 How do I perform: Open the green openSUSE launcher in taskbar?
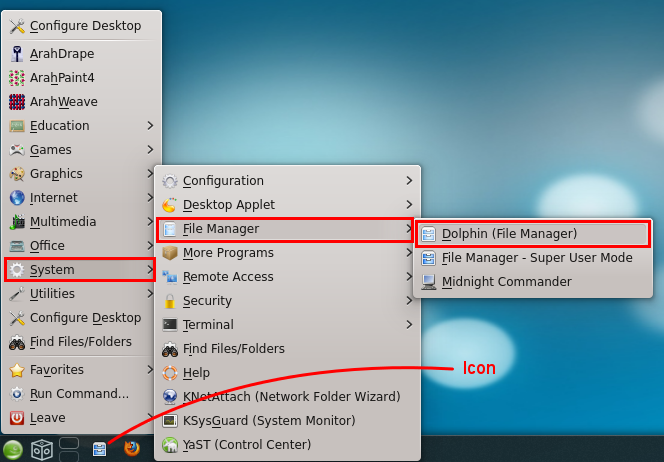(x=13, y=449)
